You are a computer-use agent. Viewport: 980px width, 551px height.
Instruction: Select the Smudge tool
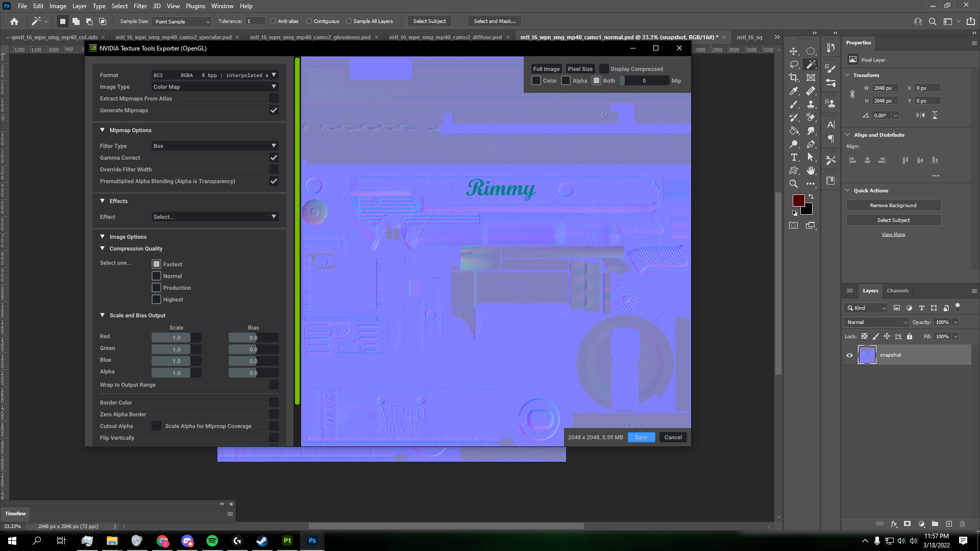pos(811,131)
